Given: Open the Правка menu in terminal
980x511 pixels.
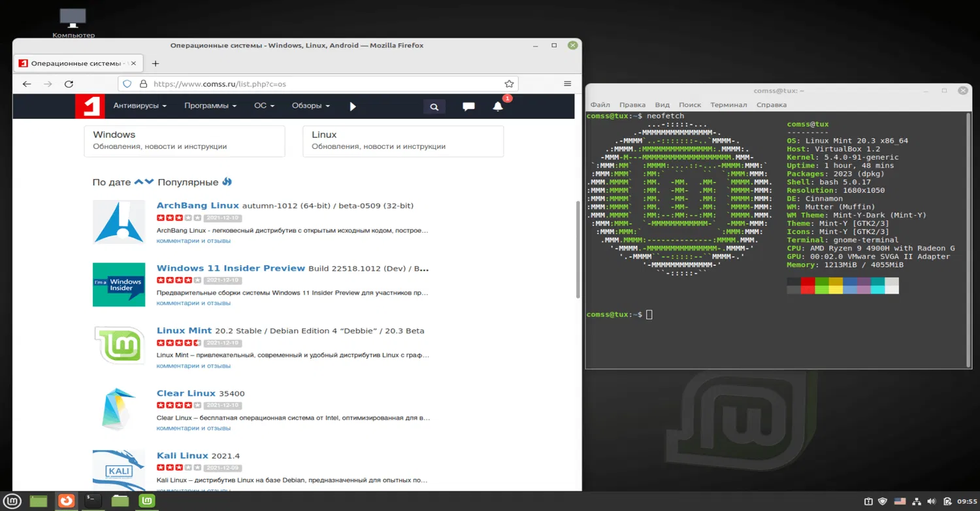Looking at the screenshot, I should [x=632, y=105].
